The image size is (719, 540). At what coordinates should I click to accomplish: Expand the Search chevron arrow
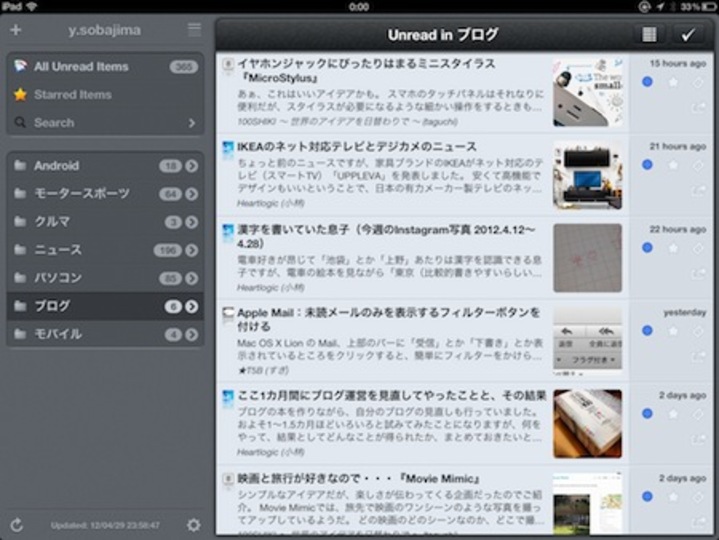tap(192, 123)
